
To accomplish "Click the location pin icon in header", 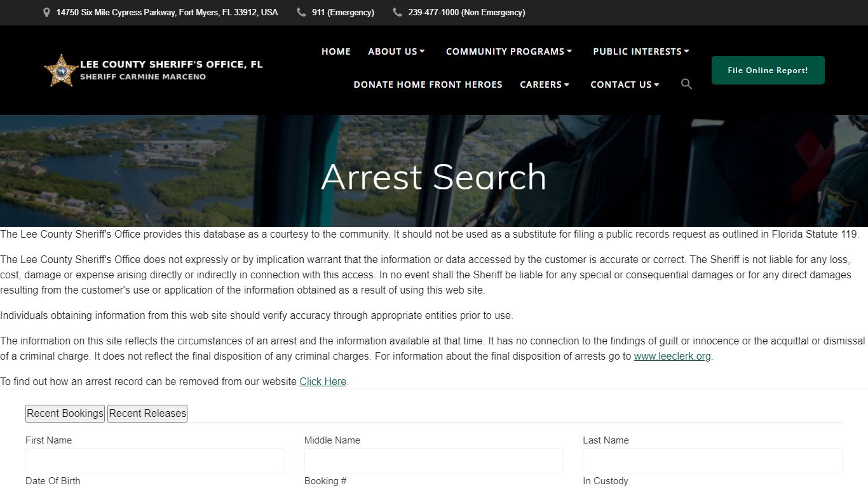I will click(x=46, y=12).
